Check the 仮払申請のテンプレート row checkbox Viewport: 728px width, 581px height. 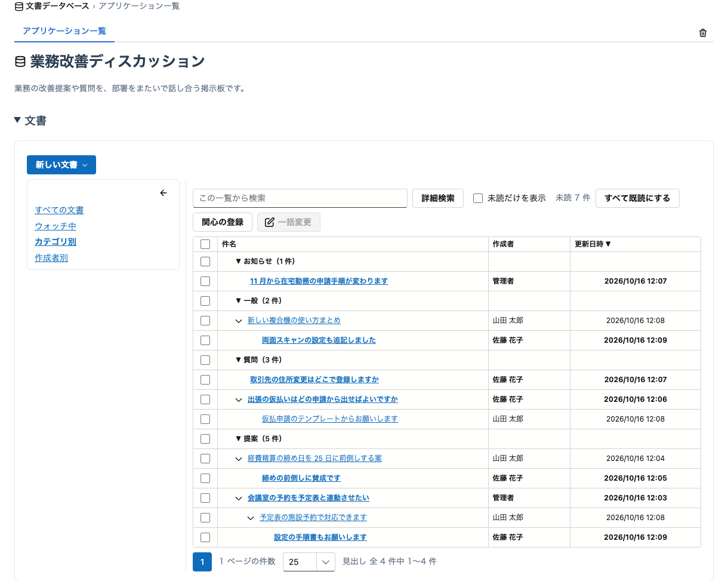coord(205,419)
